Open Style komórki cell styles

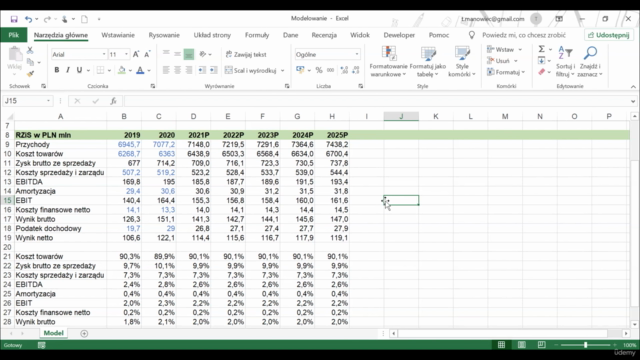tap(462, 61)
